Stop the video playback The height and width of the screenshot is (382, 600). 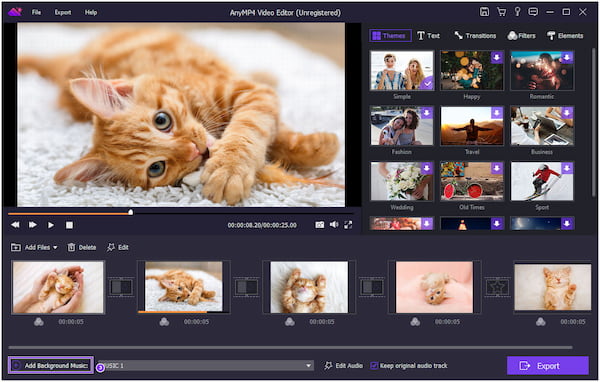pyautogui.click(x=69, y=225)
